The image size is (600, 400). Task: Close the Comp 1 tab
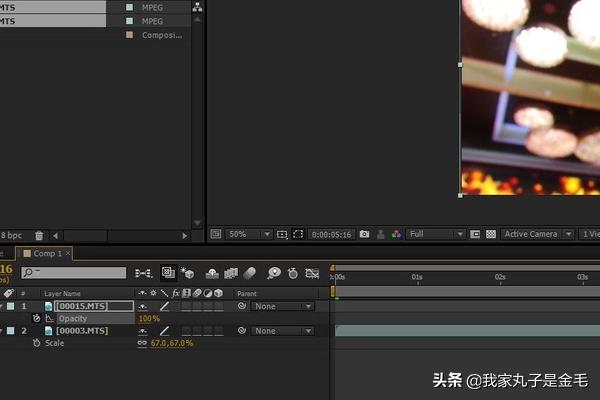tap(68, 253)
